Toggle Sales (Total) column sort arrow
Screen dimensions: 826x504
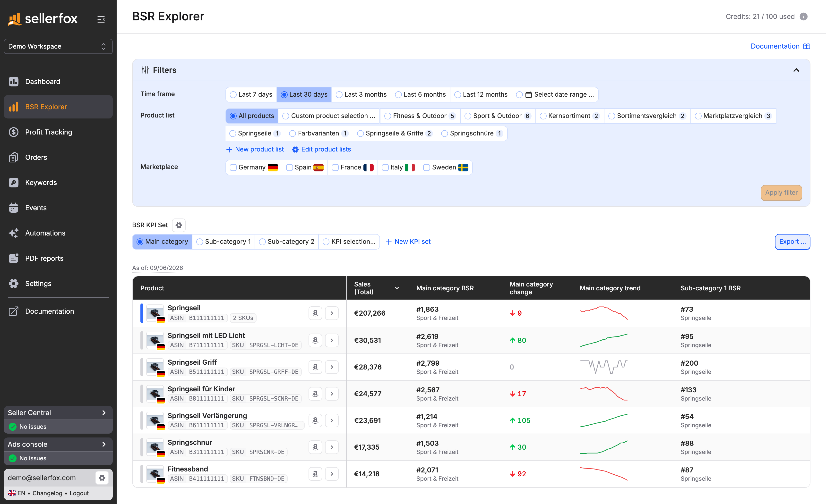pos(396,288)
